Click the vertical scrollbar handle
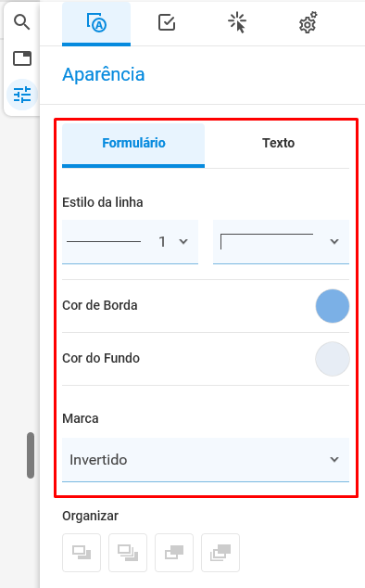The width and height of the screenshot is (365, 588). pyautogui.click(x=31, y=455)
